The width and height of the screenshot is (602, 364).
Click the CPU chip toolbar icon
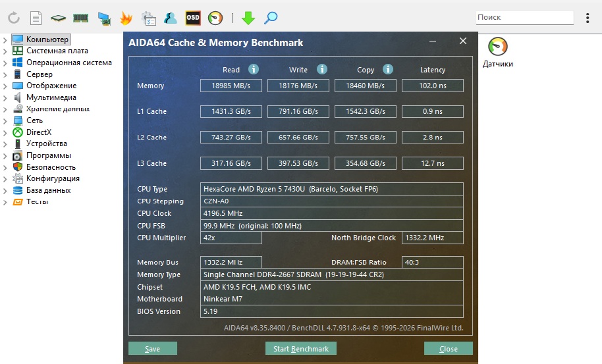tap(58, 18)
